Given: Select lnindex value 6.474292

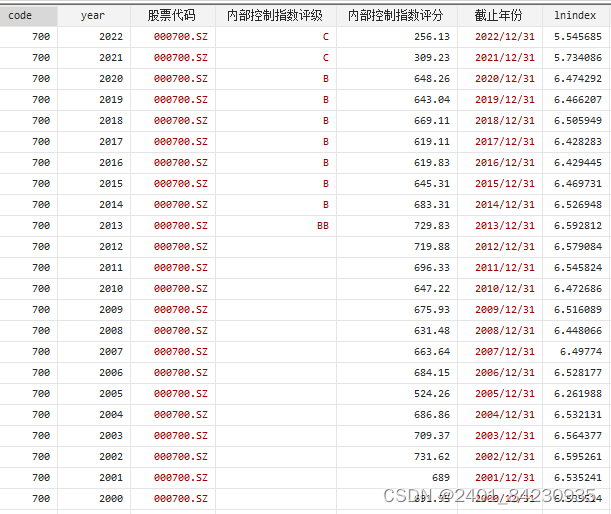Looking at the screenshot, I should [x=578, y=79].
